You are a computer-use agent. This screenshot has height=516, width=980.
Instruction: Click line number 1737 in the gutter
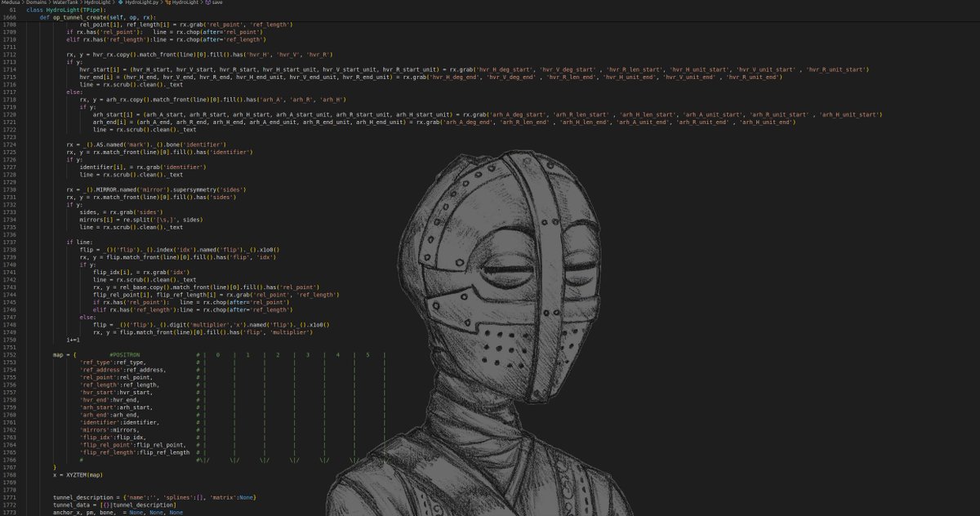click(x=9, y=242)
